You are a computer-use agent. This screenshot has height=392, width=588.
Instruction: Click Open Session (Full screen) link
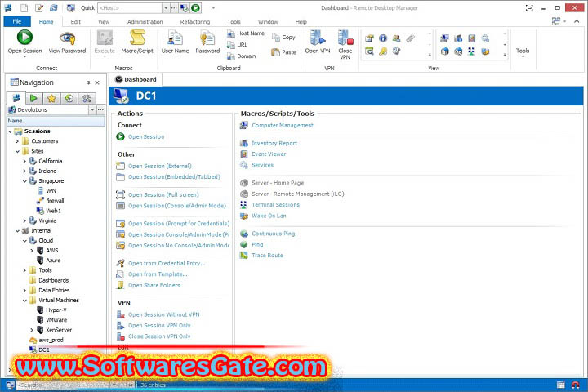pyautogui.click(x=163, y=194)
